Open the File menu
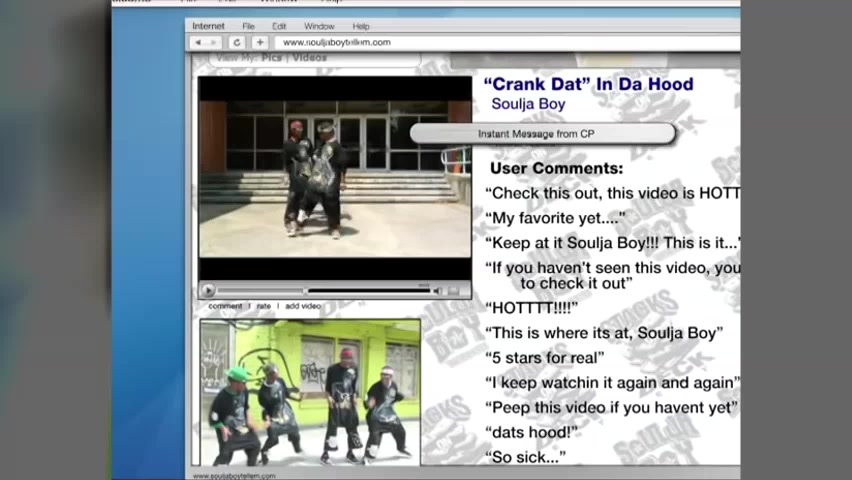This screenshot has height=480, width=852. 248,26
